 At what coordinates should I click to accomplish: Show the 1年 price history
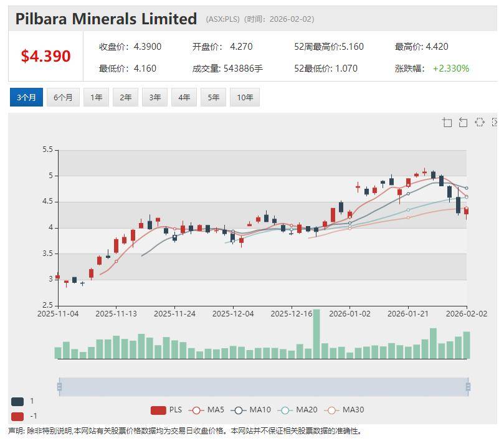[96, 97]
